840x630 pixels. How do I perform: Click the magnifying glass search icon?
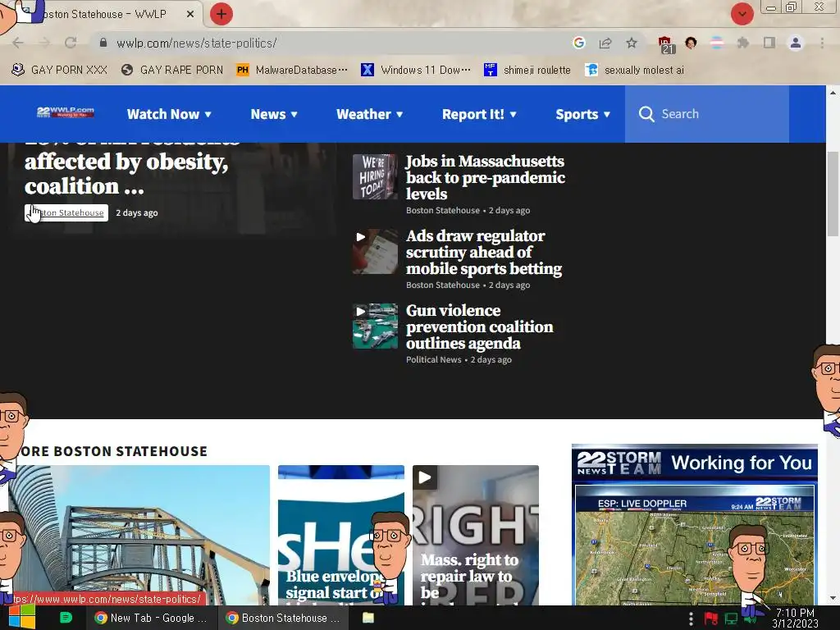646,114
